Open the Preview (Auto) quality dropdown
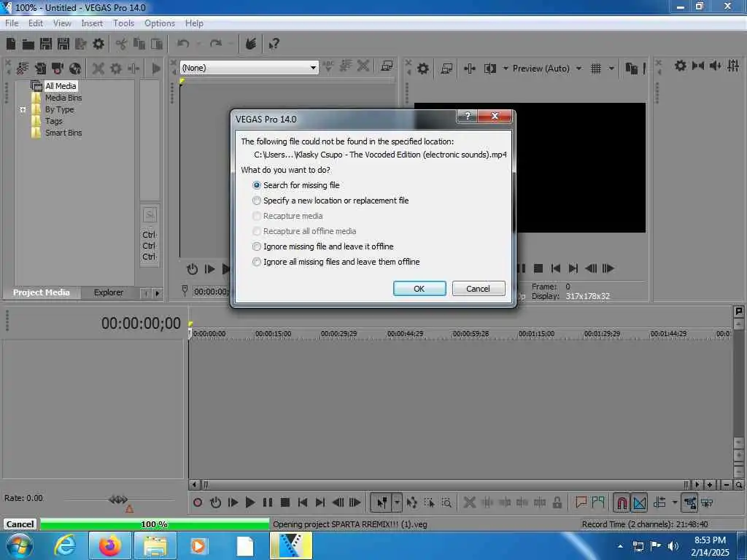This screenshot has width=747, height=560. (578, 69)
